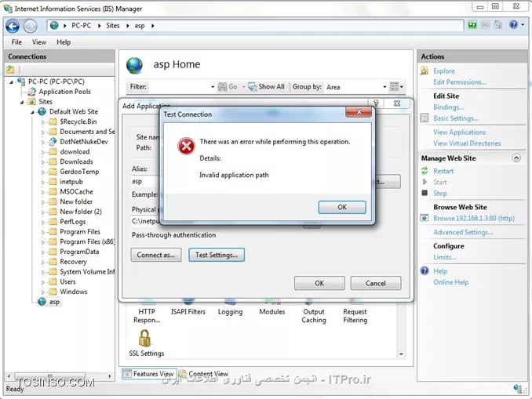Click the Browse web site icon
This screenshot has width=532, height=399.
(425, 218)
